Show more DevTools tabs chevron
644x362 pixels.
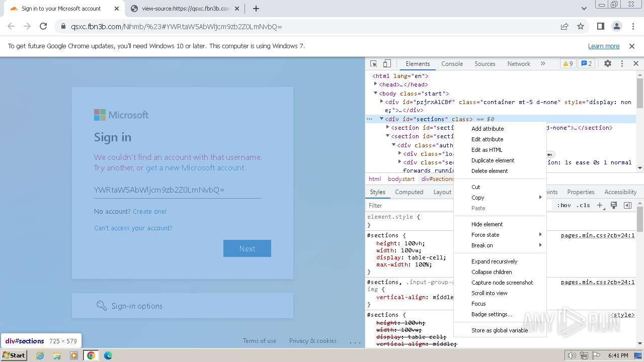(x=543, y=64)
